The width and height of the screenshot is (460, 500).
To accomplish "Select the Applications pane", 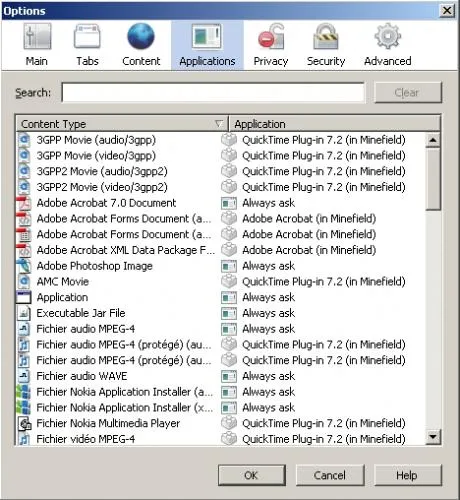I will [207, 45].
